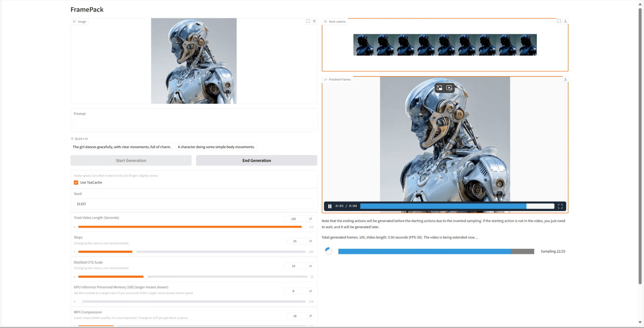The height and width of the screenshot is (328, 644).
Task: Click the play overlay icon over the video
Action: coord(449,88)
